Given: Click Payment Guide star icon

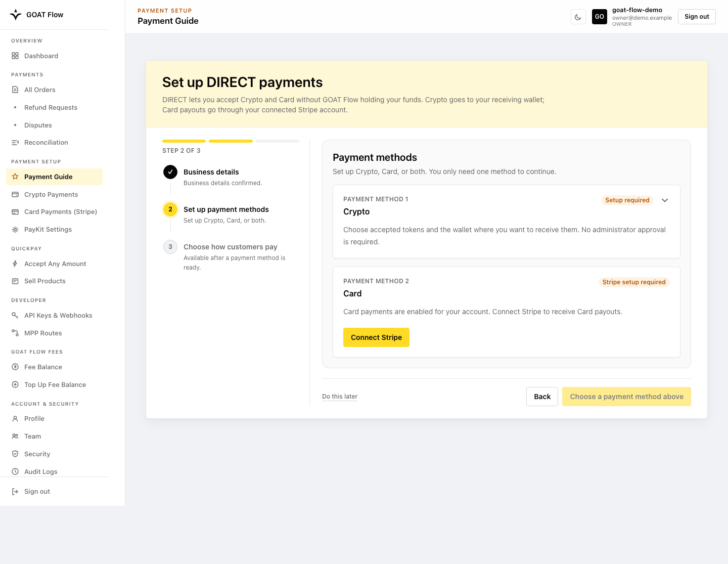Looking at the screenshot, I should [x=15, y=177].
